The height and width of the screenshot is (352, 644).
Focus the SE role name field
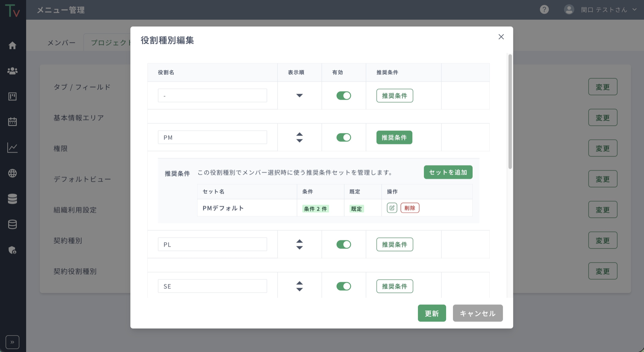(213, 286)
